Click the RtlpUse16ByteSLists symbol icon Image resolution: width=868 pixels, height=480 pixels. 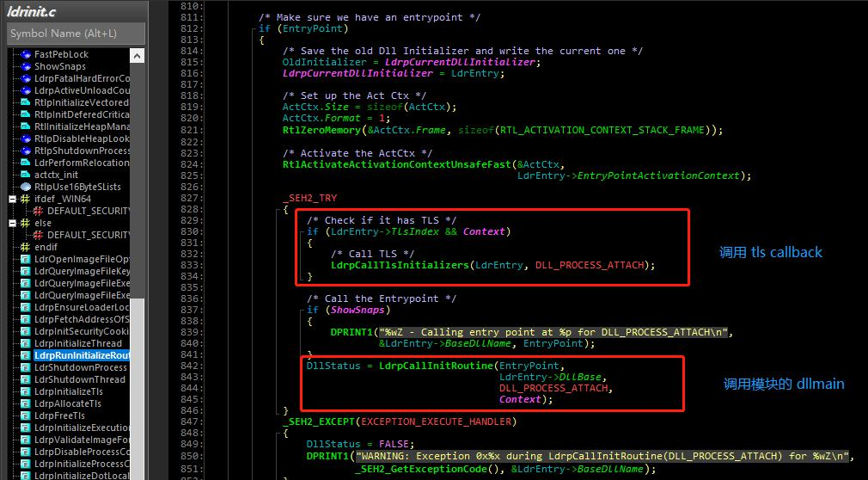tap(26, 187)
